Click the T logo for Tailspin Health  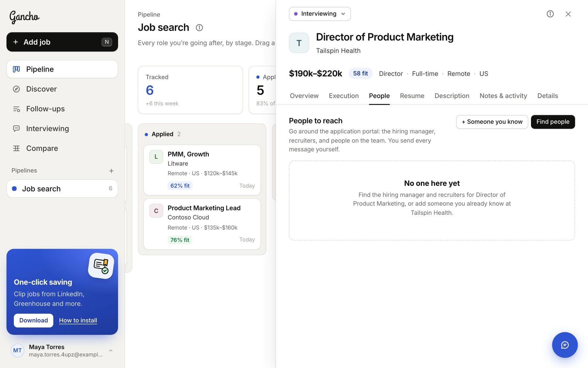pos(299,43)
